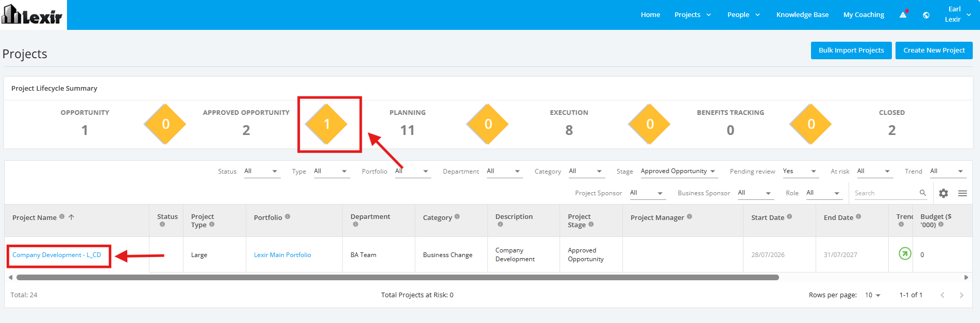Click the diamond between Benefits Tracking and Closed
This screenshot has height=323, width=980.
click(x=811, y=124)
